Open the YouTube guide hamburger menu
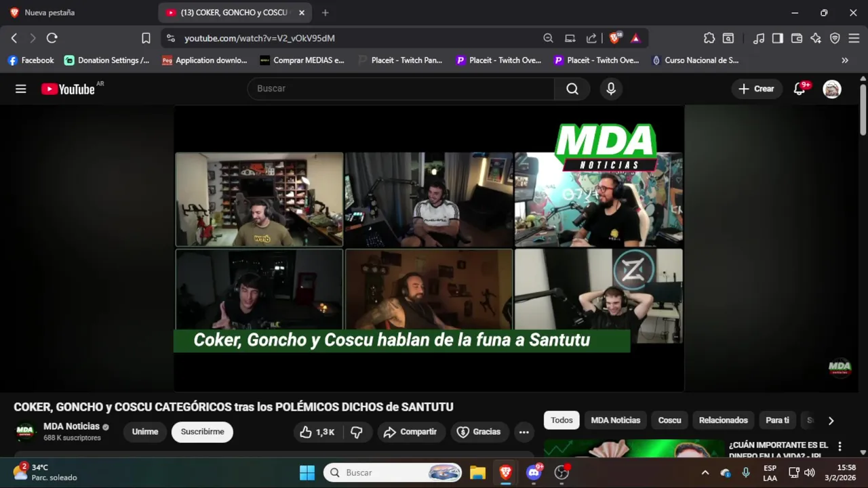868x488 pixels. (x=21, y=89)
